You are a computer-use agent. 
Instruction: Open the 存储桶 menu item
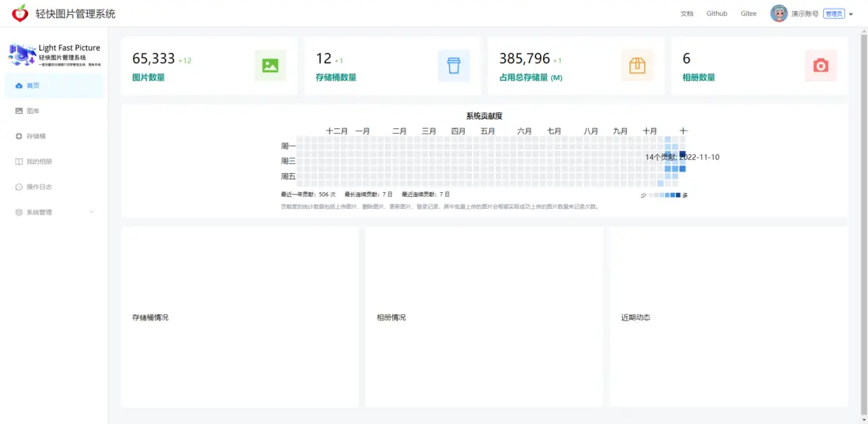tap(54, 136)
